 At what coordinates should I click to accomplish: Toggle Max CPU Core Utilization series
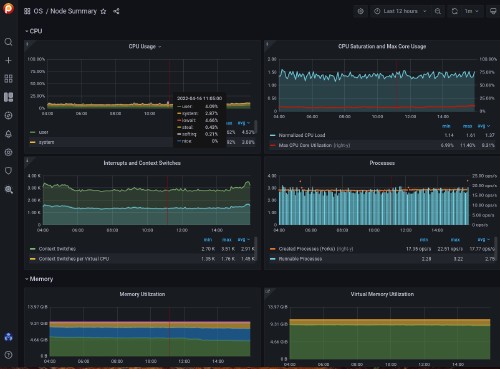tap(314, 145)
